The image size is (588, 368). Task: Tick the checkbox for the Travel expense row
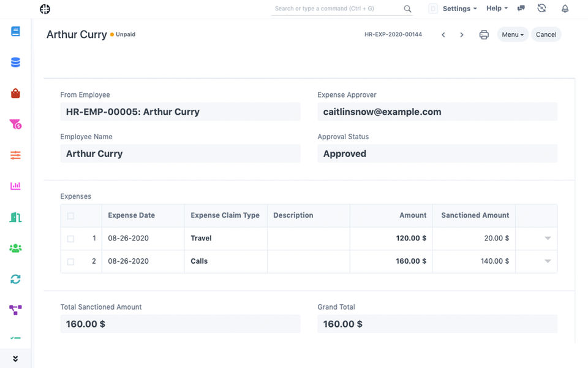point(70,239)
